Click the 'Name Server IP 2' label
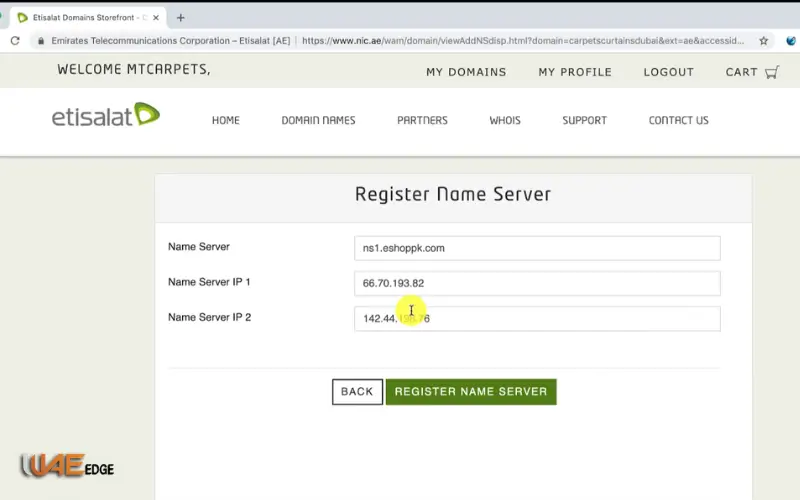Image resolution: width=800 pixels, height=500 pixels. (x=210, y=317)
